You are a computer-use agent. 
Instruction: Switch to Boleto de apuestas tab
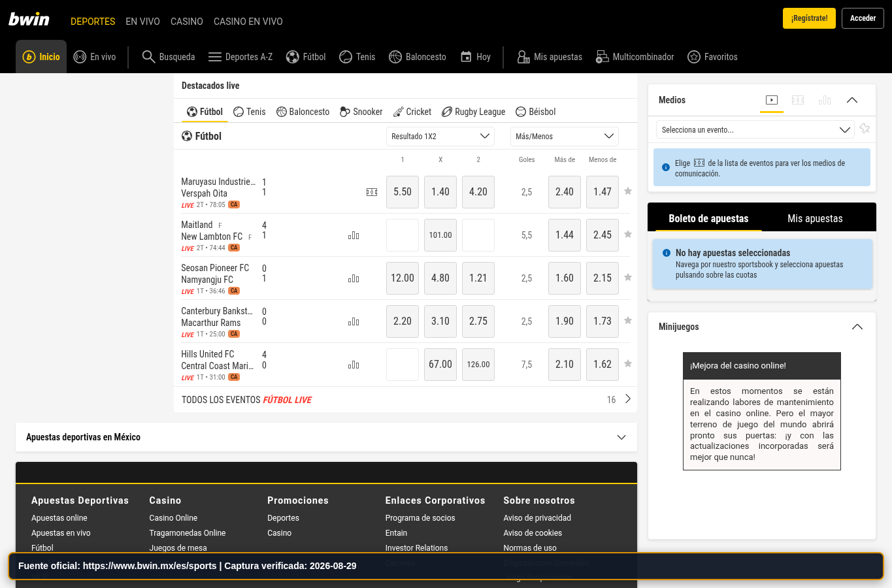coord(708,218)
